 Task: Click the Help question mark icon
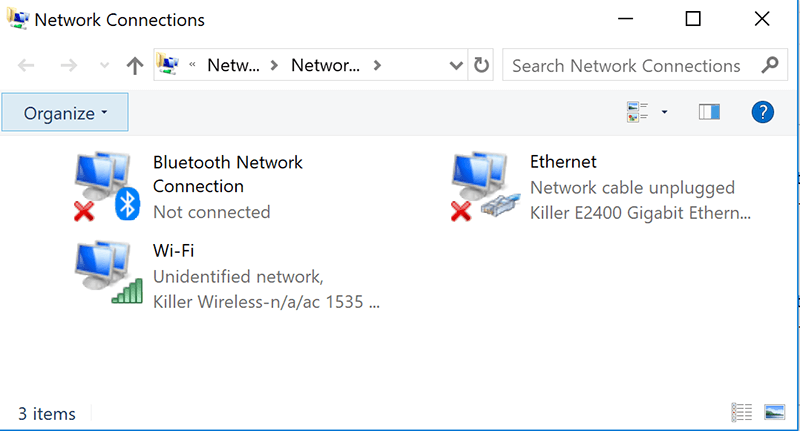coord(763,112)
